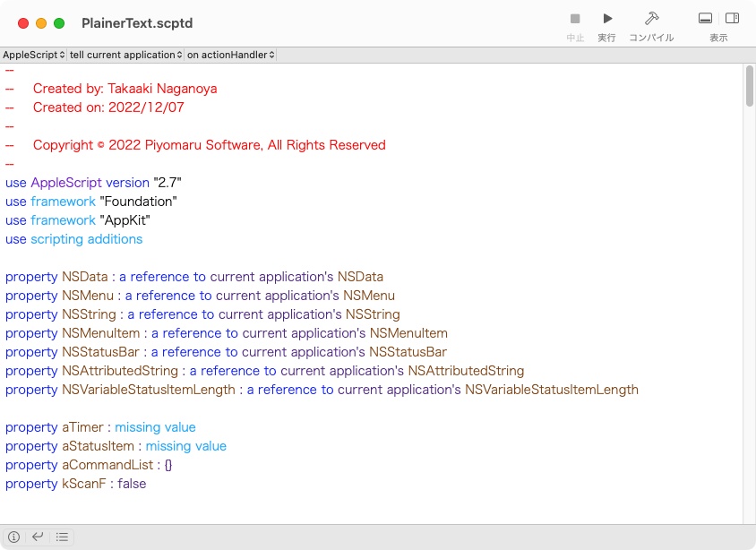
Task: Click the bottom accessory pane icon under 表示
Action: [705, 17]
